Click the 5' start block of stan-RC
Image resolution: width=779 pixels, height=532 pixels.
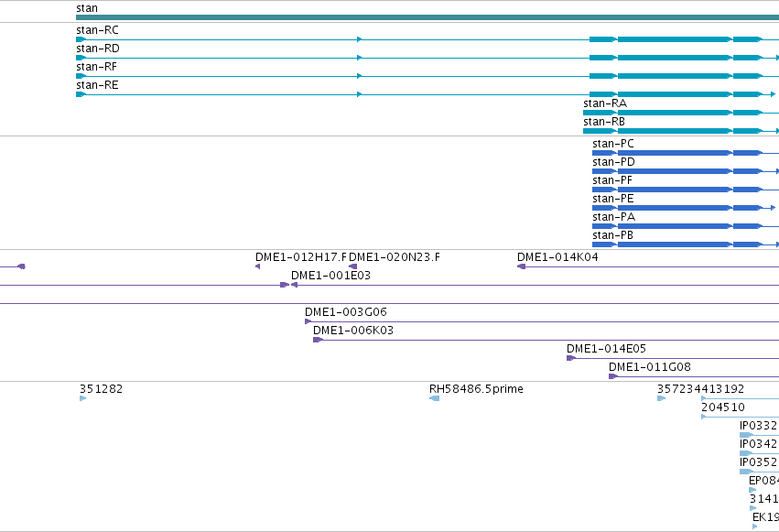tap(81, 39)
